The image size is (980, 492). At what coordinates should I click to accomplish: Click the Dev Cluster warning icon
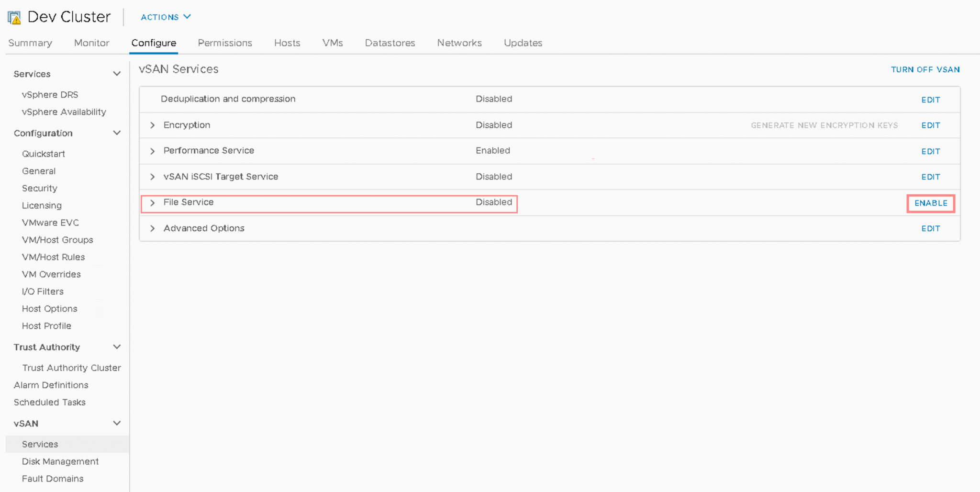14,18
